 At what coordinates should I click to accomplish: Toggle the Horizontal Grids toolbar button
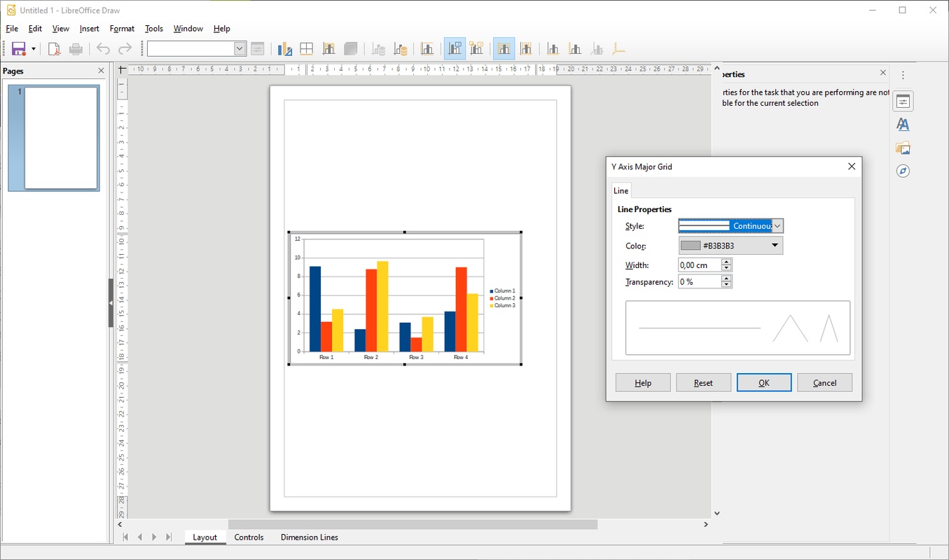pyautogui.click(x=504, y=48)
